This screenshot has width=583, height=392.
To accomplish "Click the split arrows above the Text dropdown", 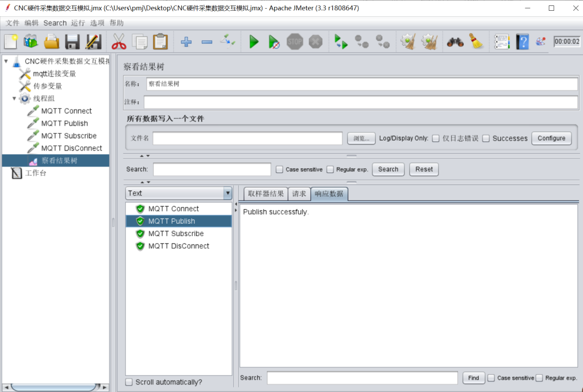I will (145, 182).
